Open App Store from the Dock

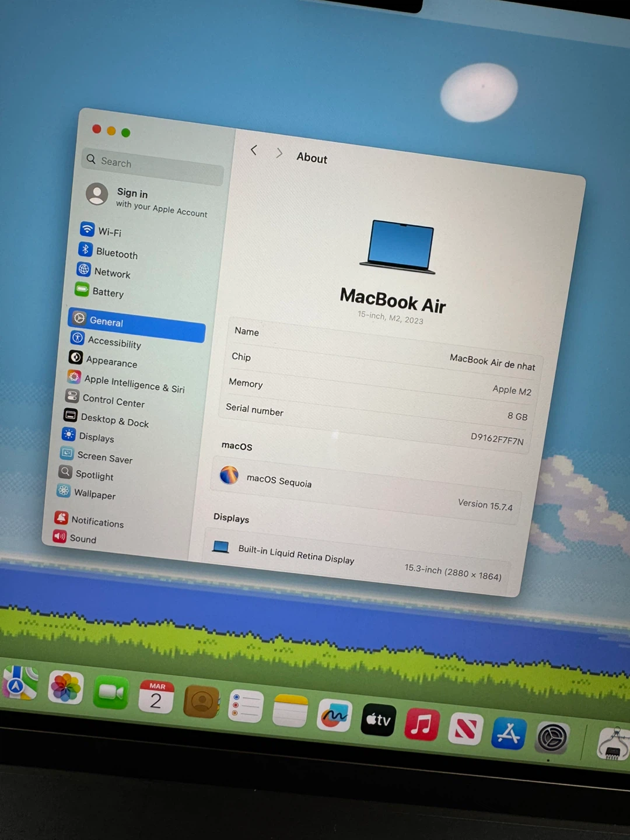point(509,734)
